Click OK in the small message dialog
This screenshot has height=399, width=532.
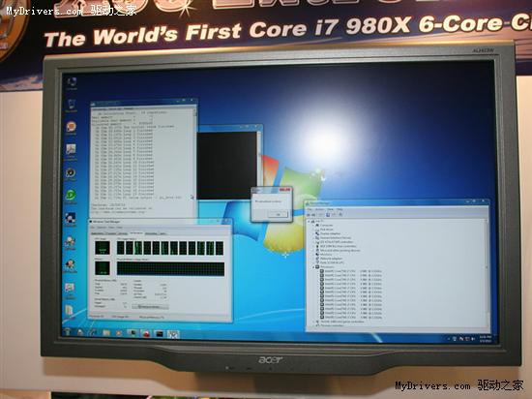point(278,214)
